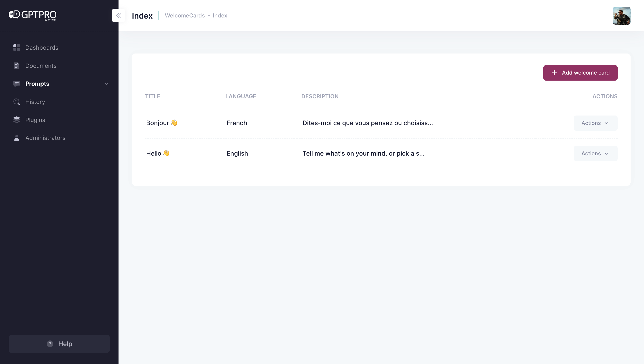Click the Administrators person icon
The width and height of the screenshot is (644, 364).
[x=17, y=138]
